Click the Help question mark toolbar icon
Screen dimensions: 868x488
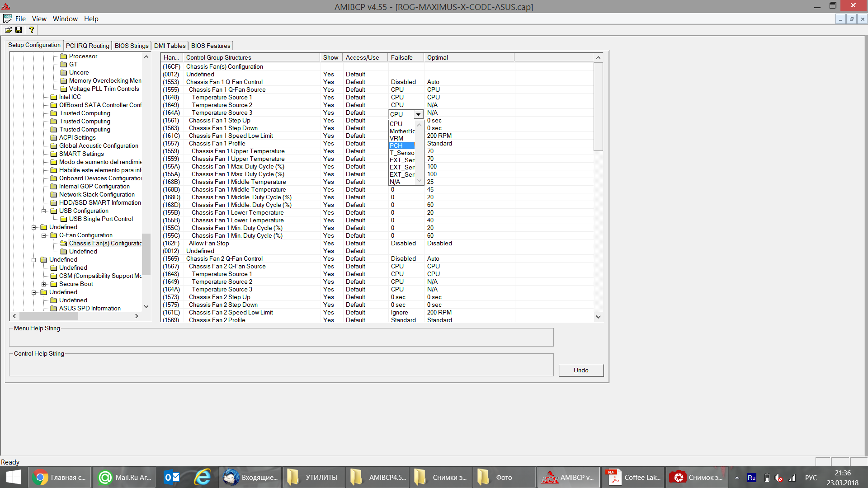click(x=31, y=30)
